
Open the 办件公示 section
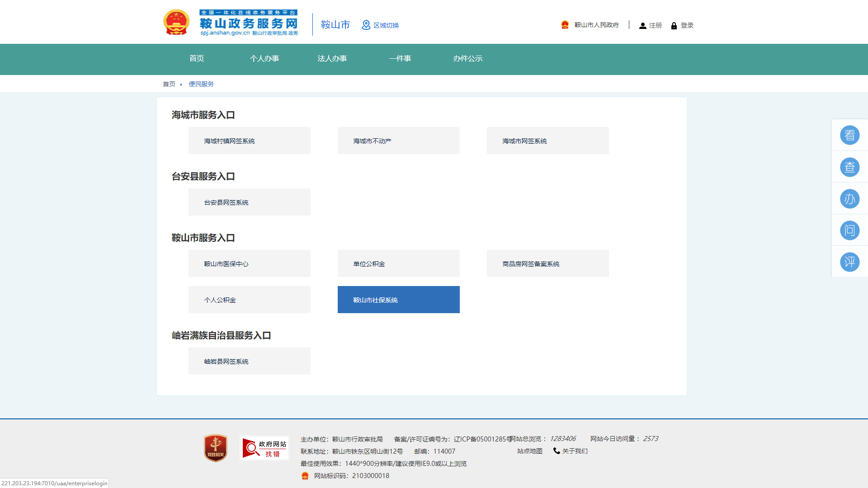(468, 58)
